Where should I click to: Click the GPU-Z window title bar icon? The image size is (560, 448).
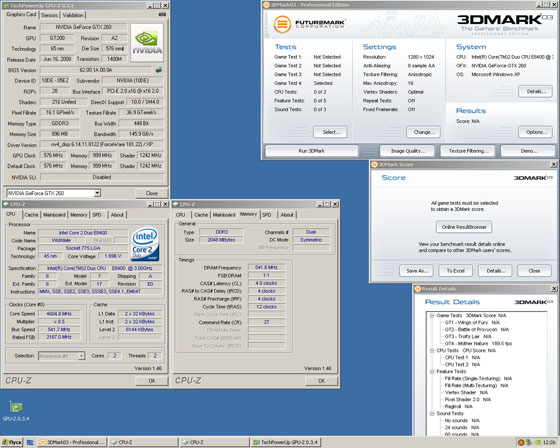[x=6, y=6]
